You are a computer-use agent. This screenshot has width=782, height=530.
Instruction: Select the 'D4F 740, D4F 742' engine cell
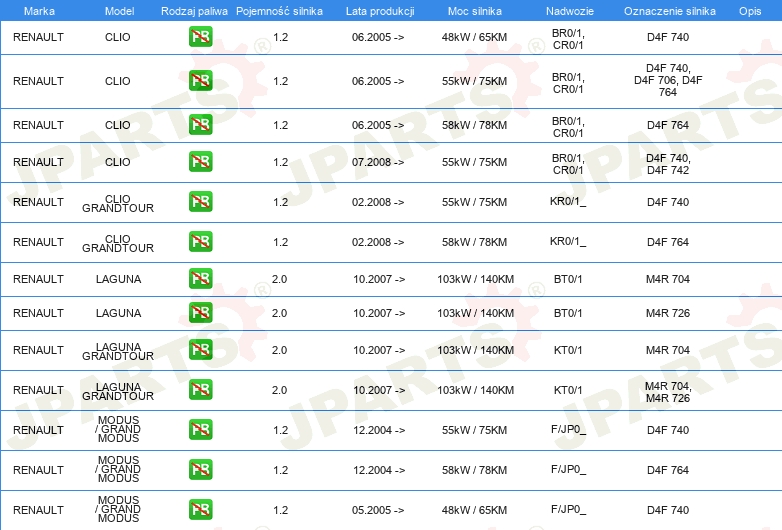pyautogui.click(x=668, y=164)
